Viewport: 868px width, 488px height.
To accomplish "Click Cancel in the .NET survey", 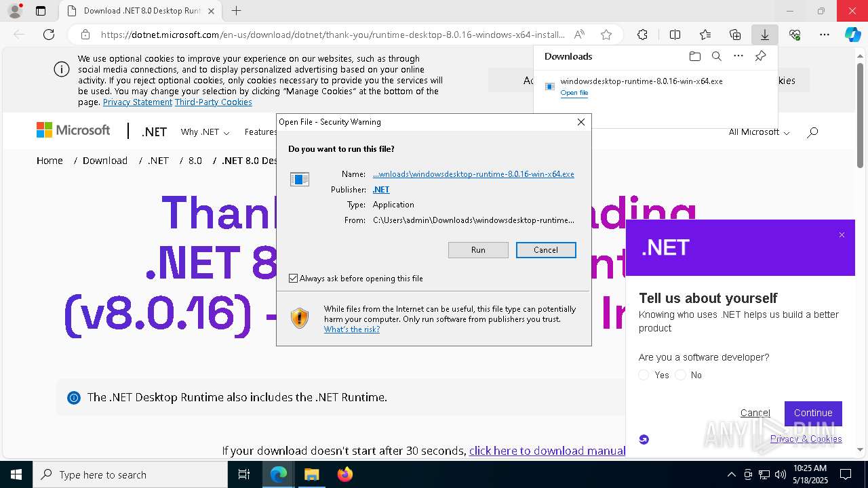I will point(755,413).
